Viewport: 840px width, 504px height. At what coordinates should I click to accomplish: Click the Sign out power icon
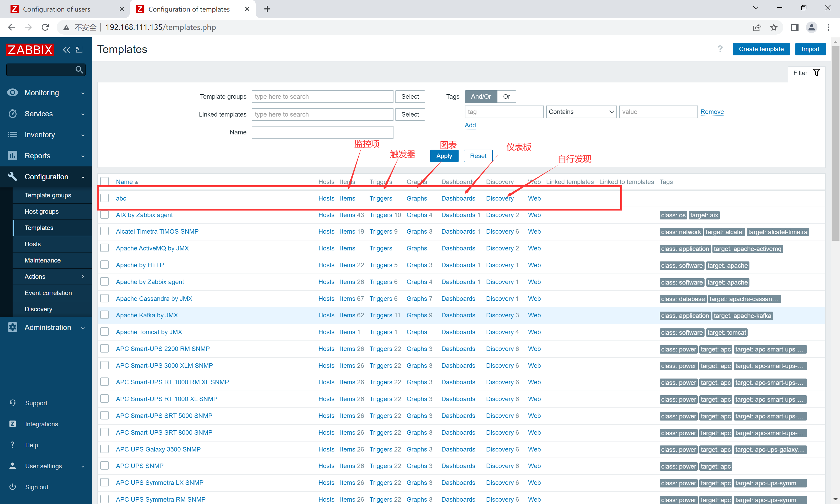pos(13,487)
